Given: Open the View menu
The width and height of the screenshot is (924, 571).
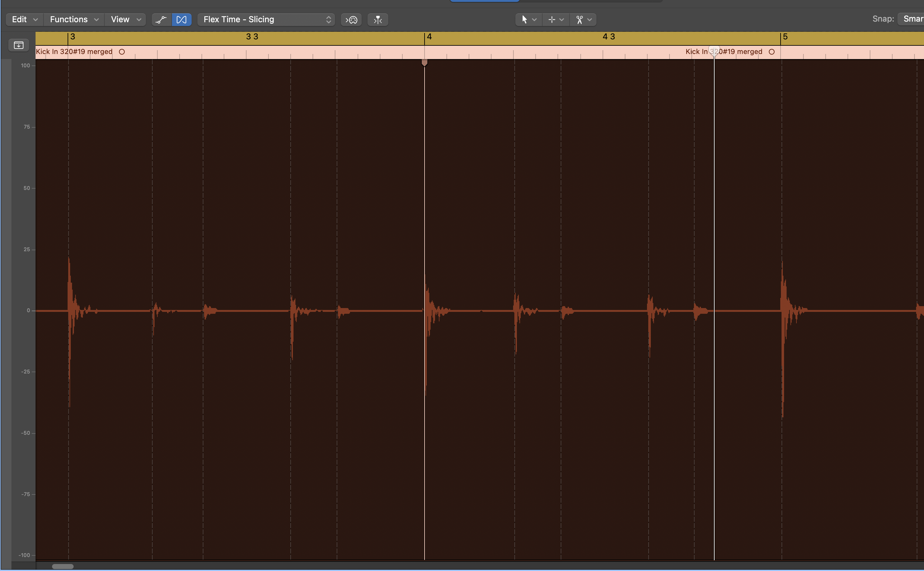Looking at the screenshot, I should tap(125, 20).
